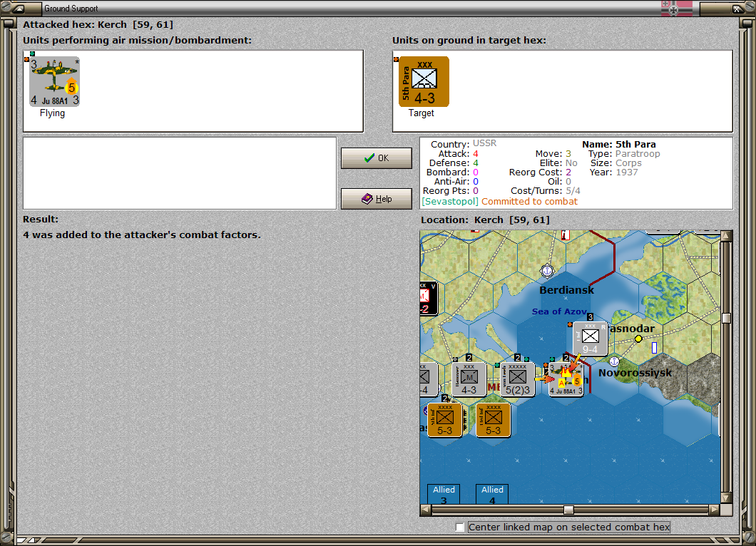Click the Allied 4 label on the map

[492, 494]
